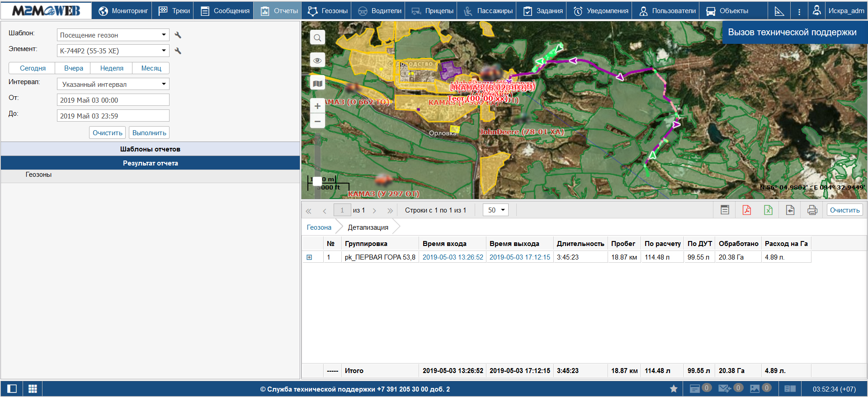Export the report to Excel

(x=768, y=210)
